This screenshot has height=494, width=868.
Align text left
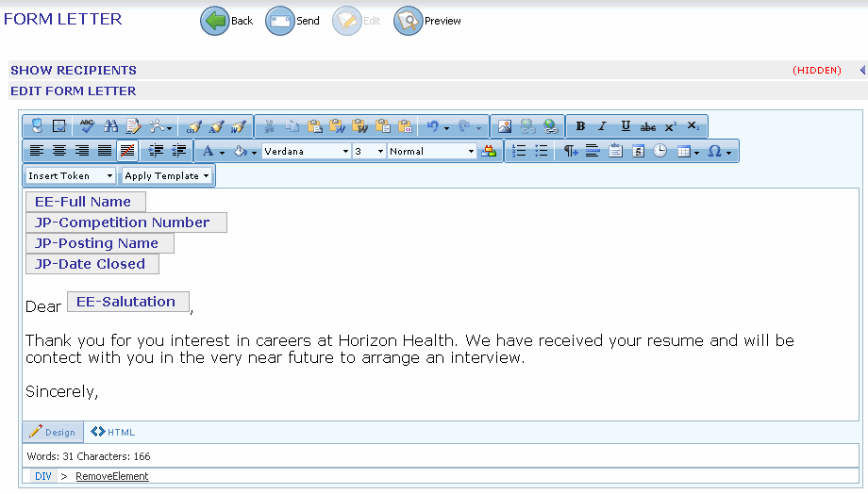tap(37, 151)
